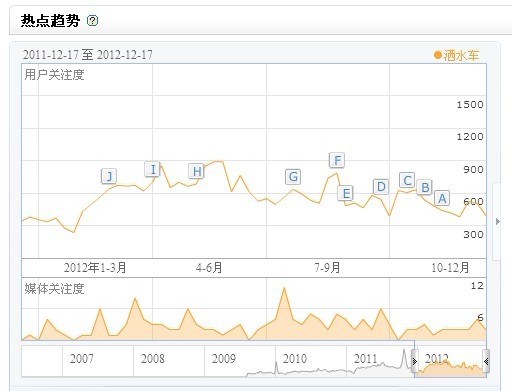
Task: Select event marker J on the chart
Action: pos(109,176)
